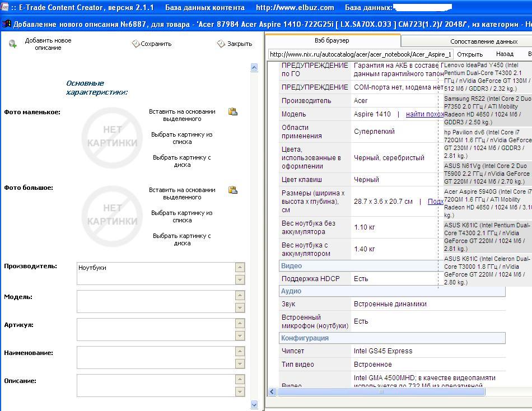Click up arrow of Артикул field
Screen dimensions: 532x411
pos(240,324)
